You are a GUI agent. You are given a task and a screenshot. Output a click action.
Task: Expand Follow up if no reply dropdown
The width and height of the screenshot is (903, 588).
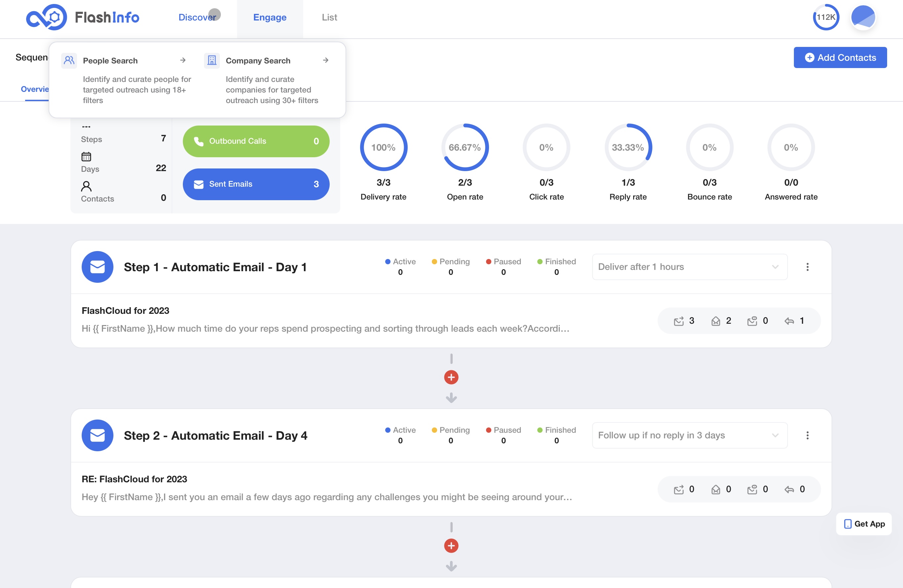tap(689, 435)
